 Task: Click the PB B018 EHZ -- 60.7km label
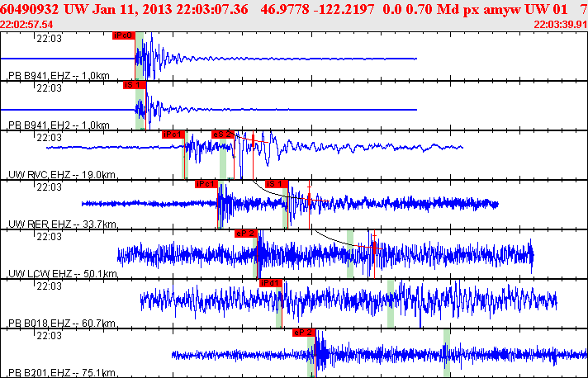click(61, 323)
